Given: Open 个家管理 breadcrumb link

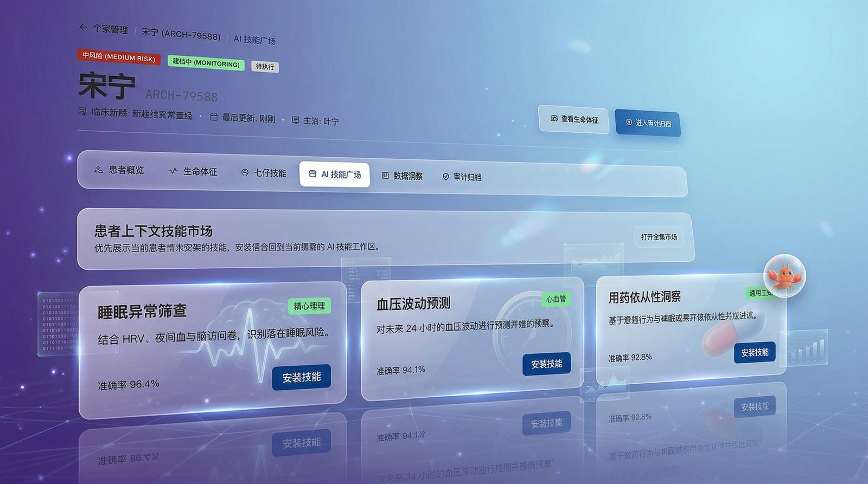Looking at the screenshot, I should pos(110,29).
